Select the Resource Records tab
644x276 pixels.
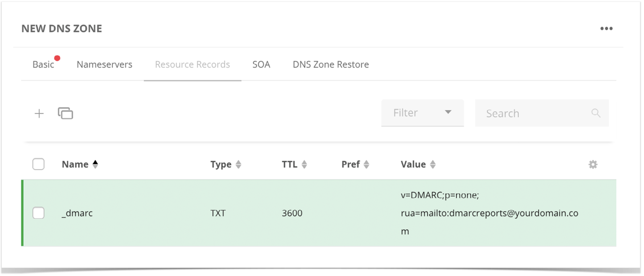click(x=192, y=64)
